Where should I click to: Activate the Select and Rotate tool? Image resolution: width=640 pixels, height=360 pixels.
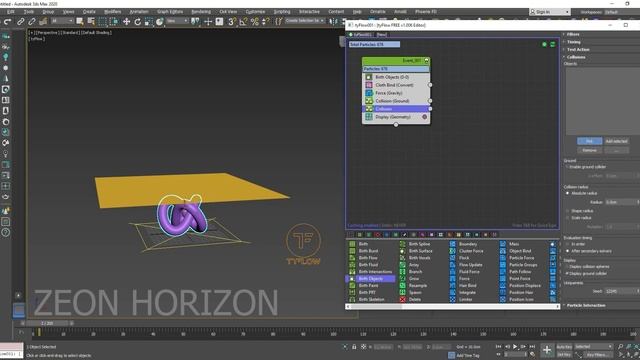tap(138, 21)
